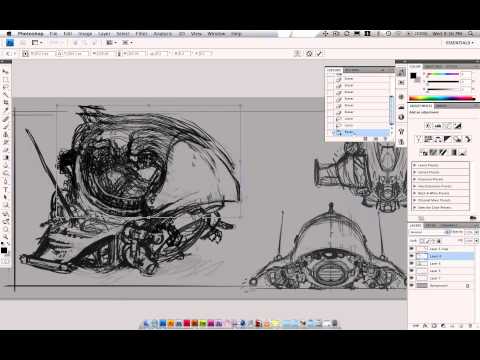This screenshot has height=360, width=480.
Task: Select the Crop tool
Action: click(5, 102)
